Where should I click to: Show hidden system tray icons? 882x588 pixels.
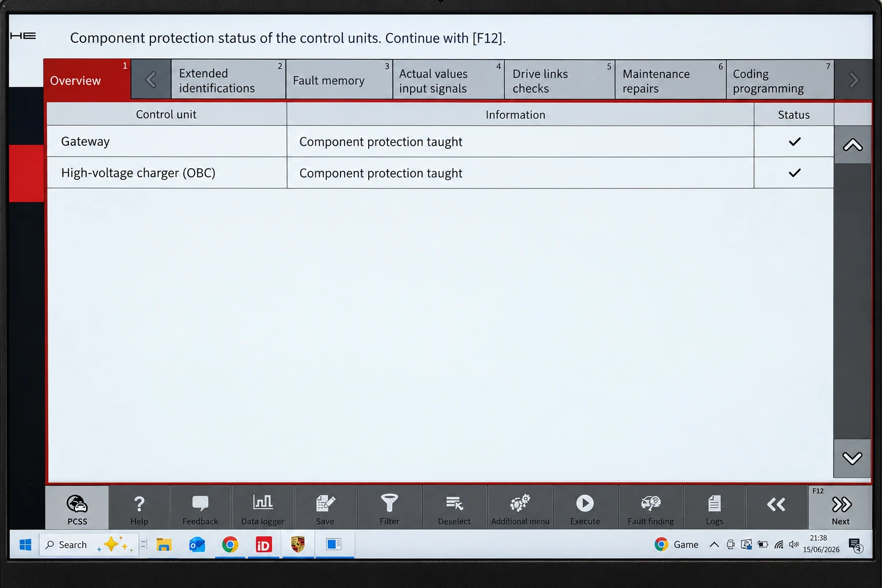pyautogui.click(x=714, y=544)
